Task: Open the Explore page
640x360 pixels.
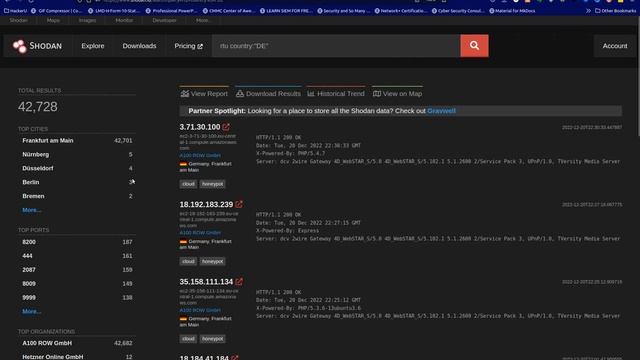Action: point(93,46)
